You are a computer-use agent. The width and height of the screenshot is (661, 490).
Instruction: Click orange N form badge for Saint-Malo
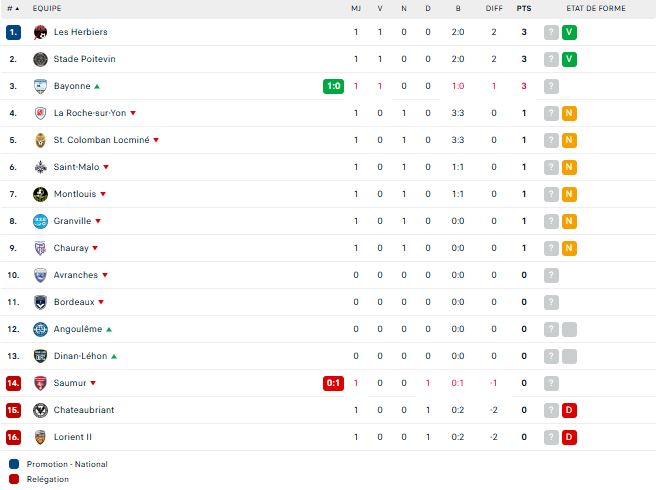pos(569,167)
